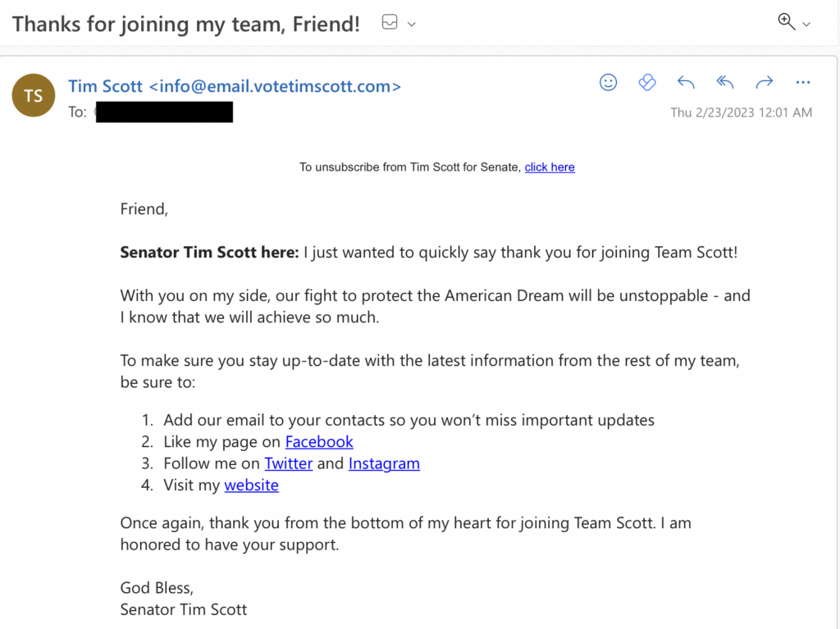Click the TS sender avatar circle
This screenshot has width=840, height=629.
click(33, 95)
